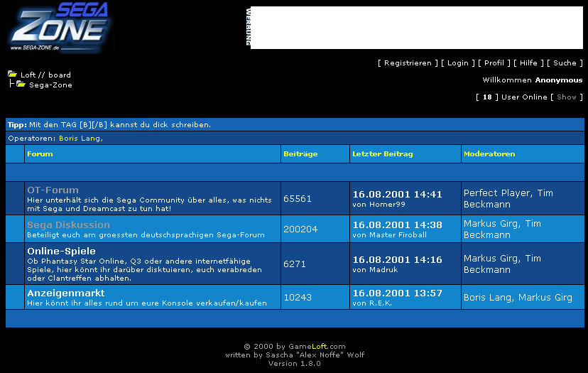Screen dimensions: 588x373
Task: Show the list of online users
Action: [x=567, y=97]
